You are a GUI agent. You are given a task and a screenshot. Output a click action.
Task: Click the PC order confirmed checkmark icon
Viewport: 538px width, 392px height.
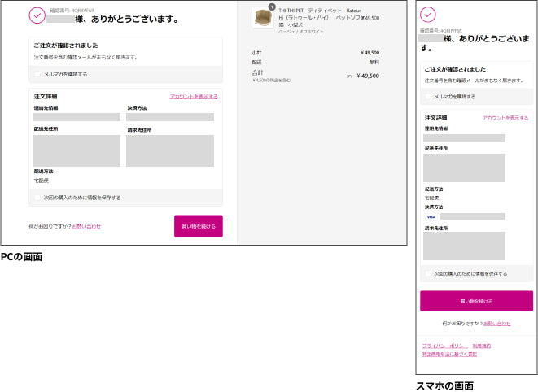click(x=37, y=15)
